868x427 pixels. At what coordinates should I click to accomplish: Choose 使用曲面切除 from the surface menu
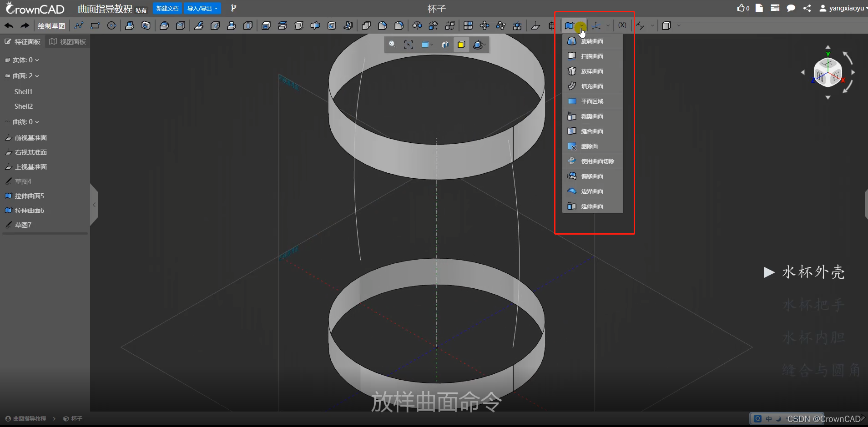592,161
